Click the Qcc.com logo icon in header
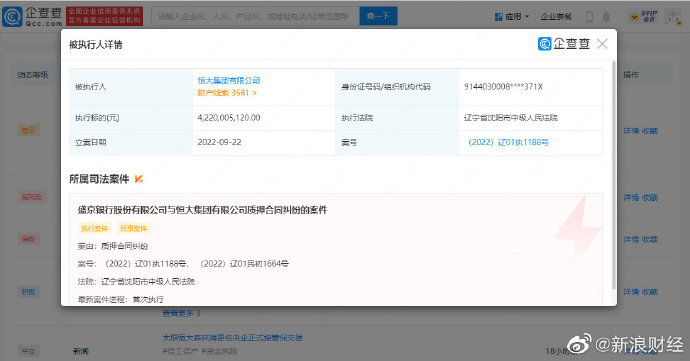Screen dimensions: 690x361 coord(12,17)
